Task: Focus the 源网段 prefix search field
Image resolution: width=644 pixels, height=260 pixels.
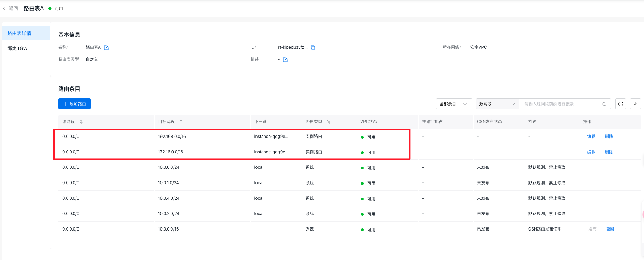Action: pos(561,104)
